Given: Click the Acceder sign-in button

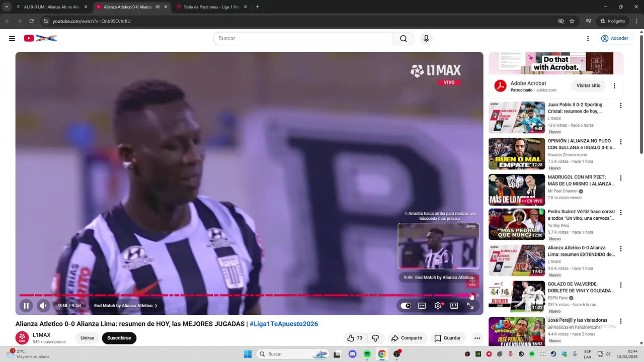Looking at the screenshot, I should 614,38.
